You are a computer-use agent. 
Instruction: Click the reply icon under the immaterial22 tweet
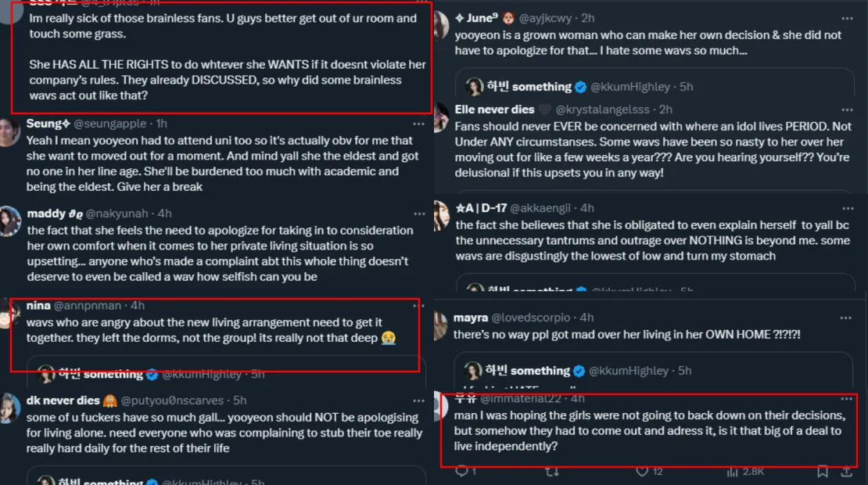(x=461, y=471)
